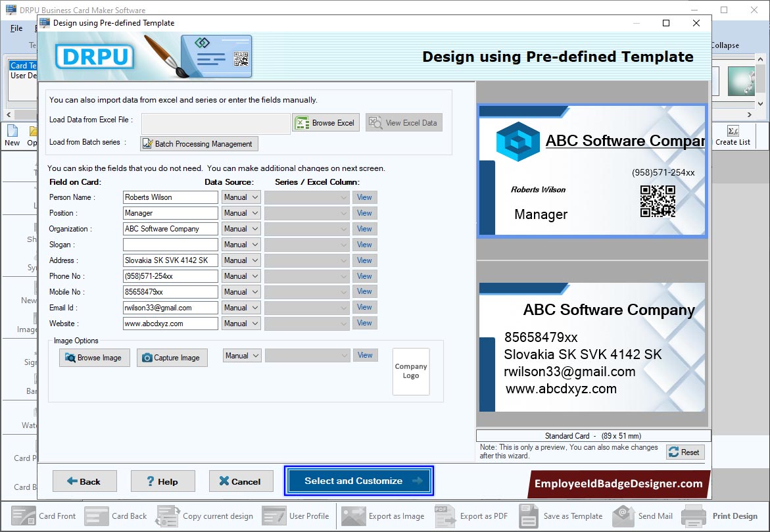Click the Card Back icon in bottom toolbar

(96, 516)
